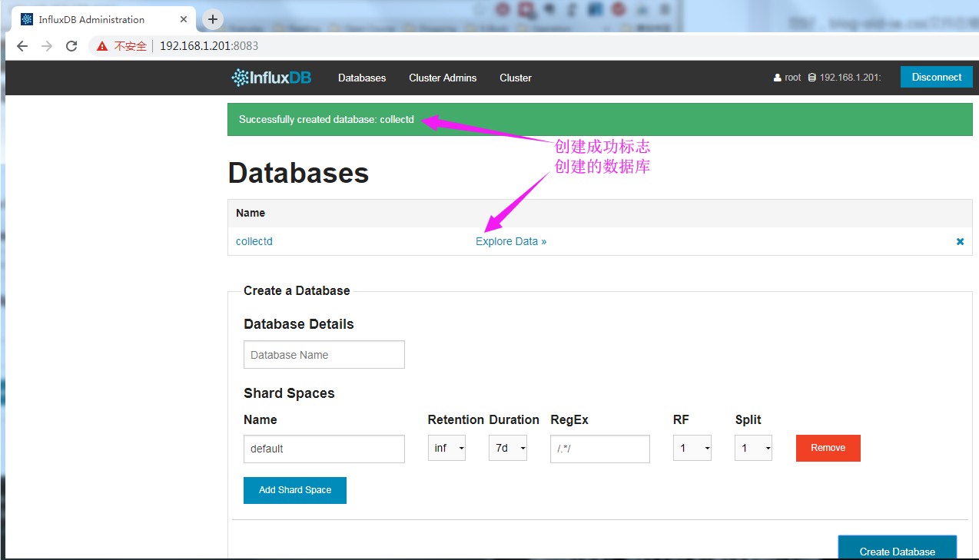Screen dimensions: 979x560
Task: Open the Retention dropdown showing inf
Action: point(446,448)
